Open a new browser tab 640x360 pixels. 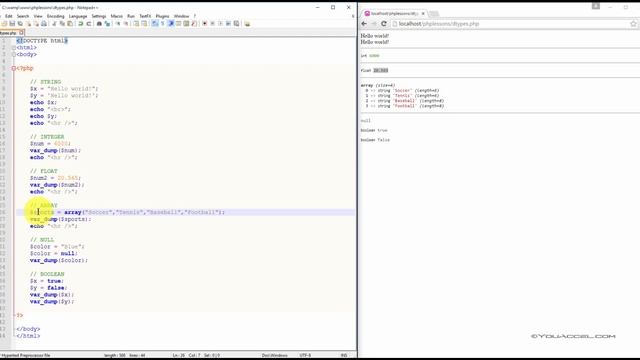(434, 14)
